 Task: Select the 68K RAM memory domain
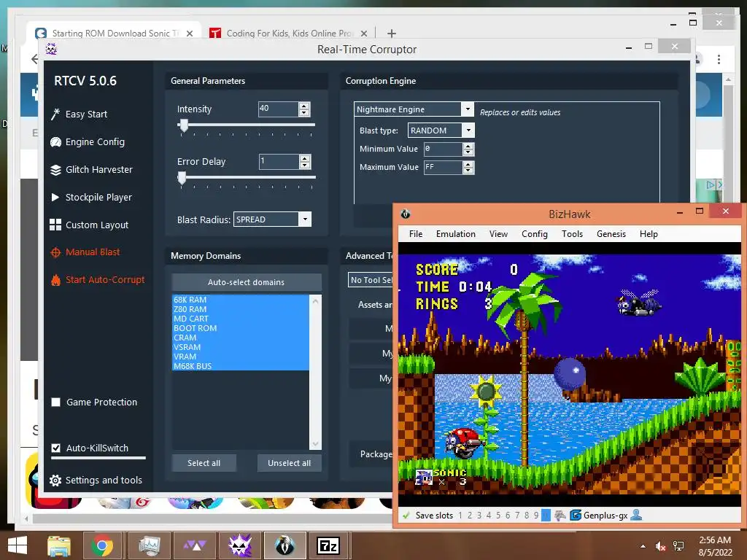pos(240,300)
